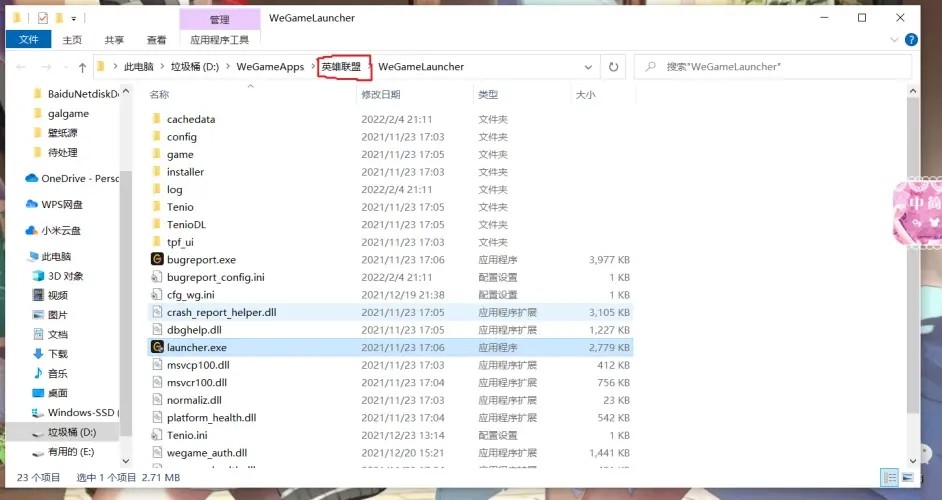Open the 查看 ribbon tab
This screenshot has width=942, height=500.
click(x=156, y=40)
